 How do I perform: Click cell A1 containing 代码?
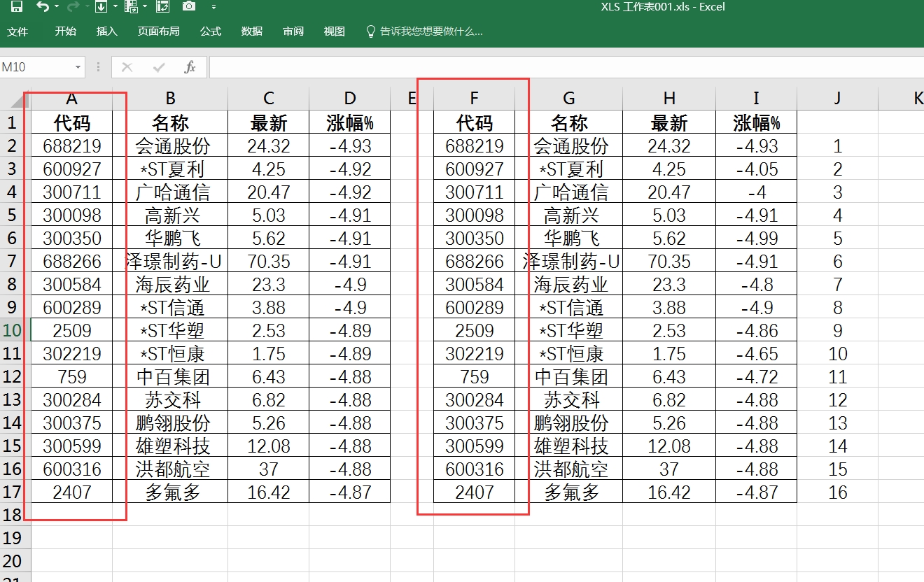pos(71,122)
